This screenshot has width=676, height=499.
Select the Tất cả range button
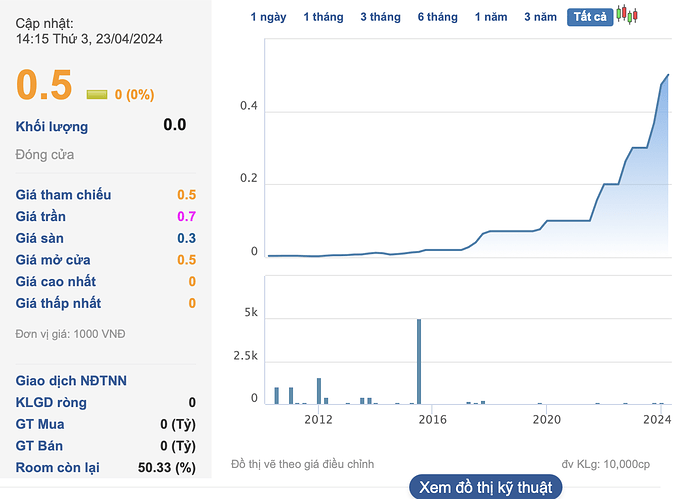[x=590, y=17]
